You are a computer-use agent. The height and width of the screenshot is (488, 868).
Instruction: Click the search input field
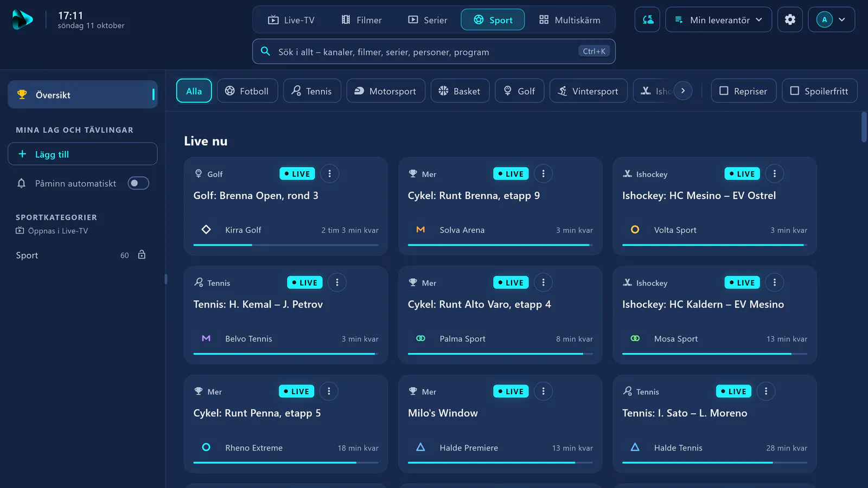[433, 52]
